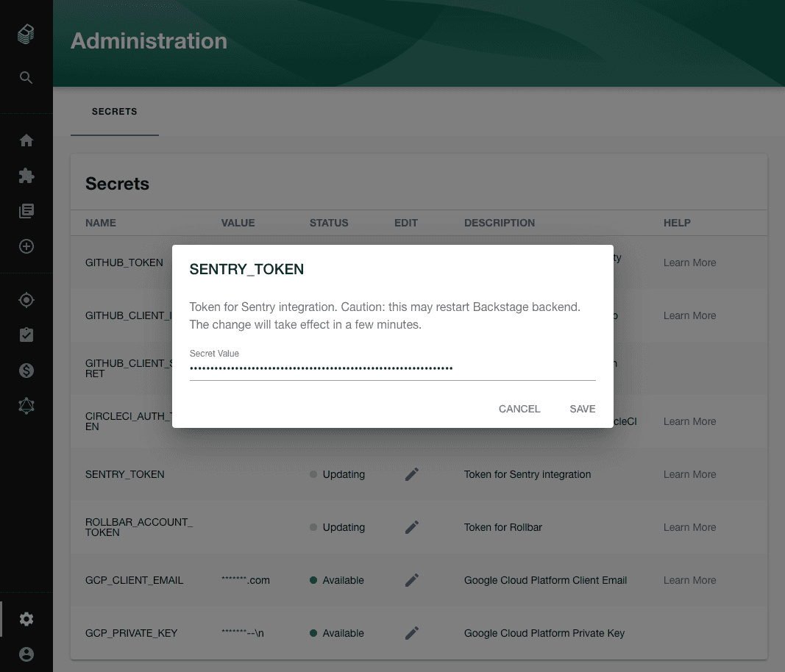The height and width of the screenshot is (672, 785).
Task: Open Learn More for CIRCLECI_AUTH_TOKEN row
Action: pos(689,422)
